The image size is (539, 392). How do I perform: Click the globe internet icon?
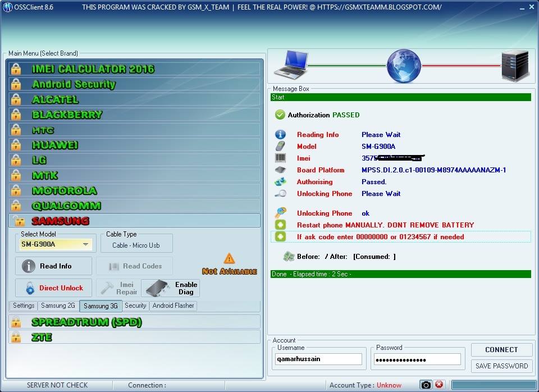click(404, 66)
